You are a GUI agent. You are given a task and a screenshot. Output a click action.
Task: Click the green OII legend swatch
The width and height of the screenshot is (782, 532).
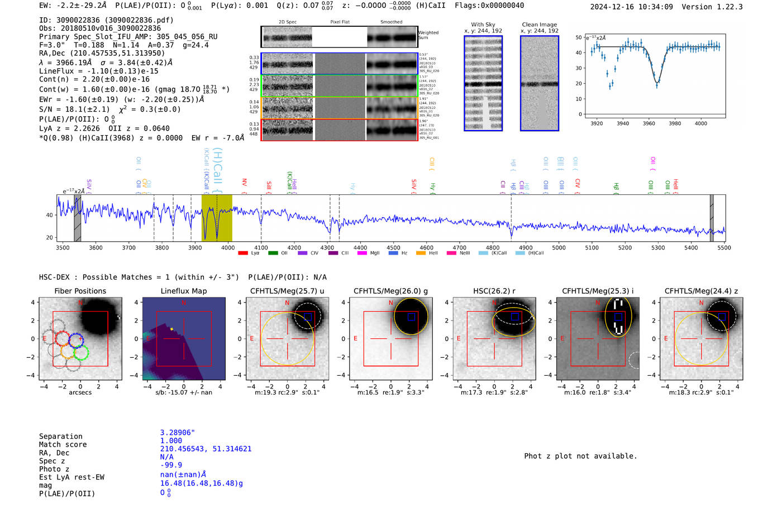(x=273, y=253)
